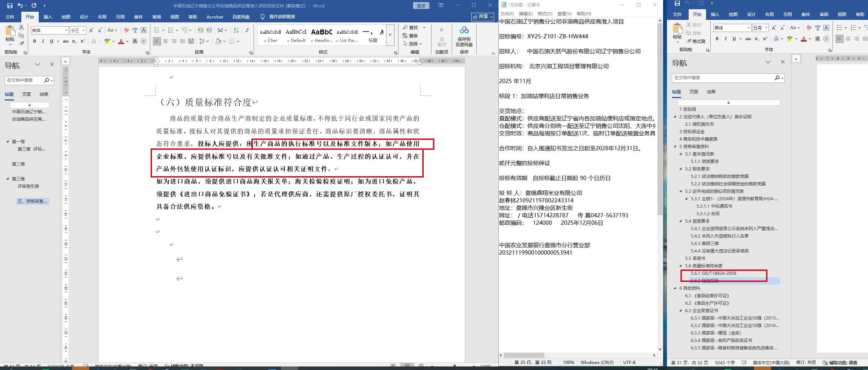The width and height of the screenshot is (868, 370).
Task: Apply numbered list in 招标文件 Word ribbon
Action: pos(171,30)
